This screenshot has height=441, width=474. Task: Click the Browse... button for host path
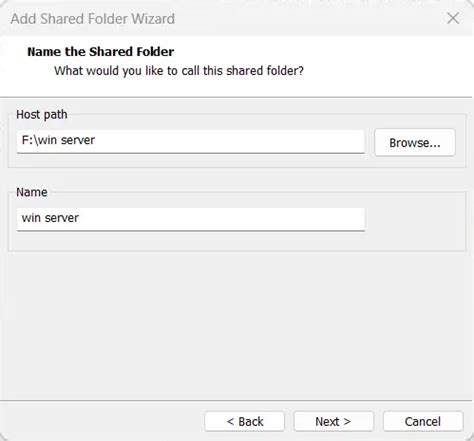click(x=415, y=143)
